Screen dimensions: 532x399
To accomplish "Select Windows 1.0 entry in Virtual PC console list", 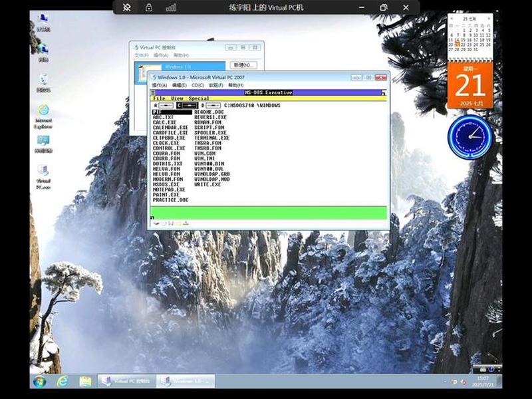I will tap(180, 66).
